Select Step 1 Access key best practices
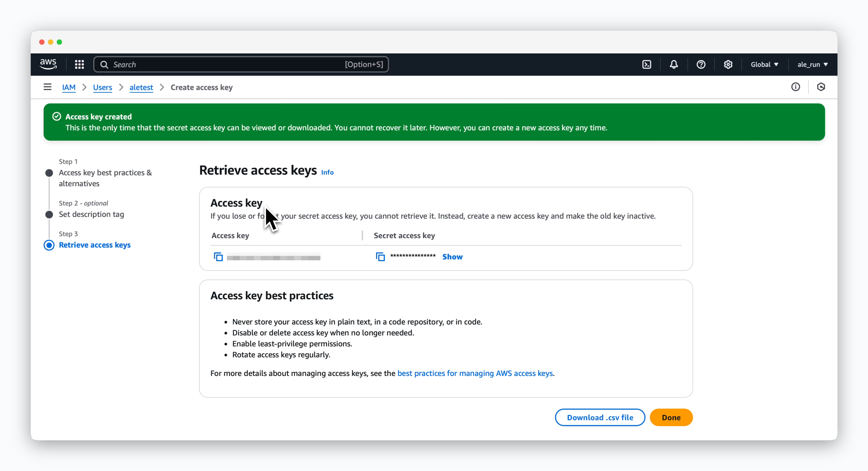 pos(105,178)
